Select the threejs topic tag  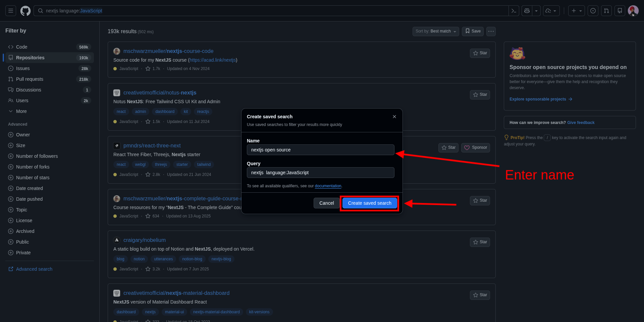pyautogui.click(x=161, y=165)
